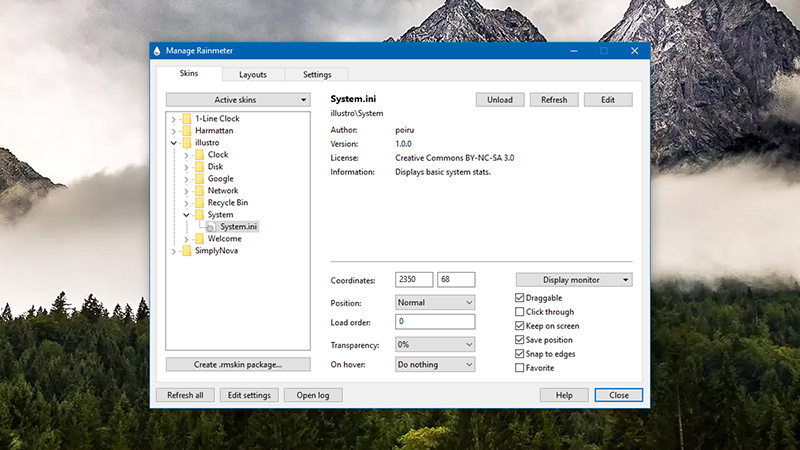Select the Clock tree item label
This screenshot has width=800, height=450.
tap(218, 155)
